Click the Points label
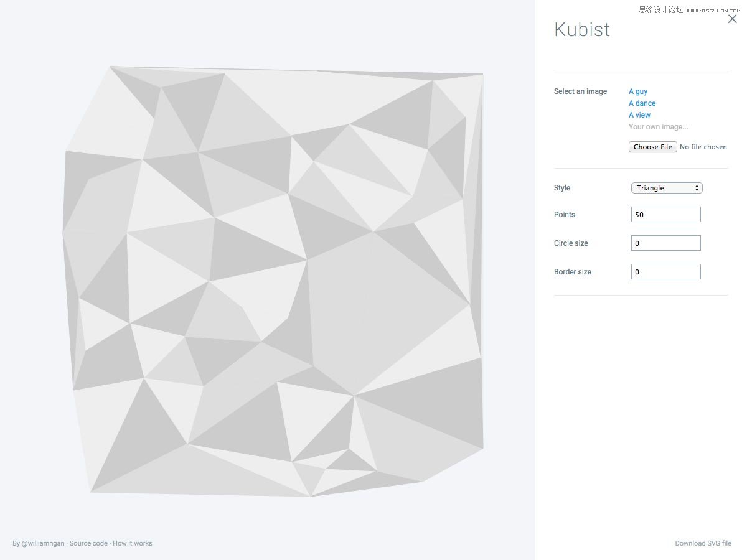Image resolution: width=747 pixels, height=560 pixels. [564, 215]
